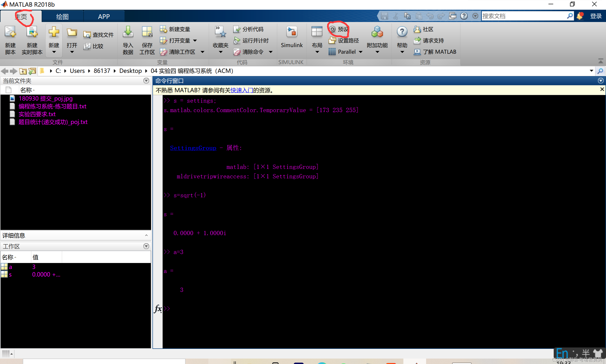Viewport: 606px width, 364px height.
Task: Open the 新建 plus-icon dropdown
Action: pyautogui.click(x=54, y=40)
